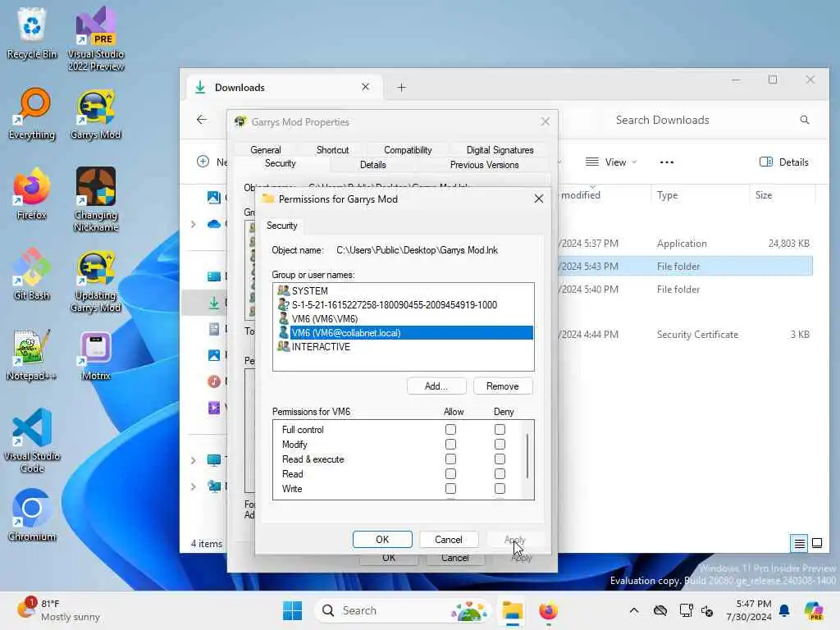Select the Changing Nickname desktop shortcut

click(x=96, y=199)
